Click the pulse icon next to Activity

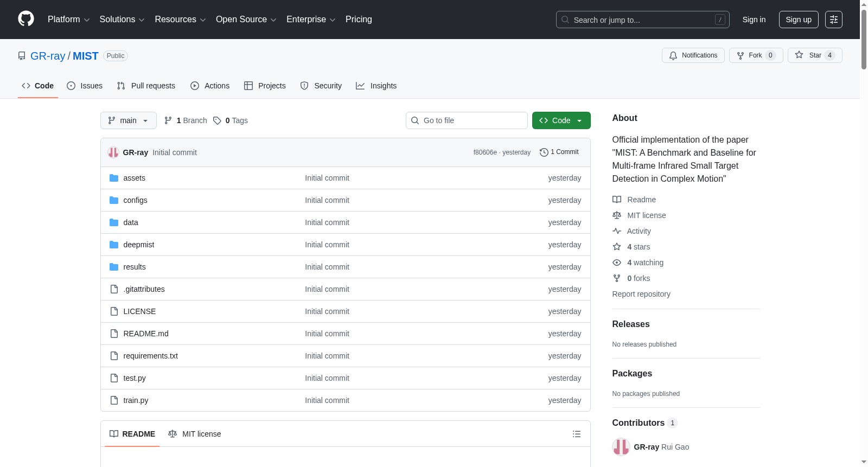tap(617, 231)
